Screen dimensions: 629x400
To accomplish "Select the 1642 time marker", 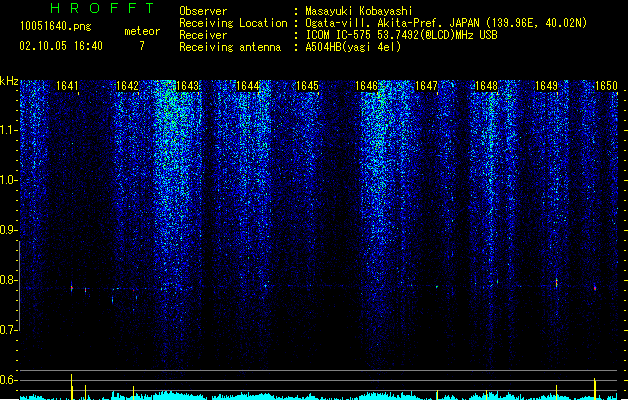I will (x=127, y=86).
